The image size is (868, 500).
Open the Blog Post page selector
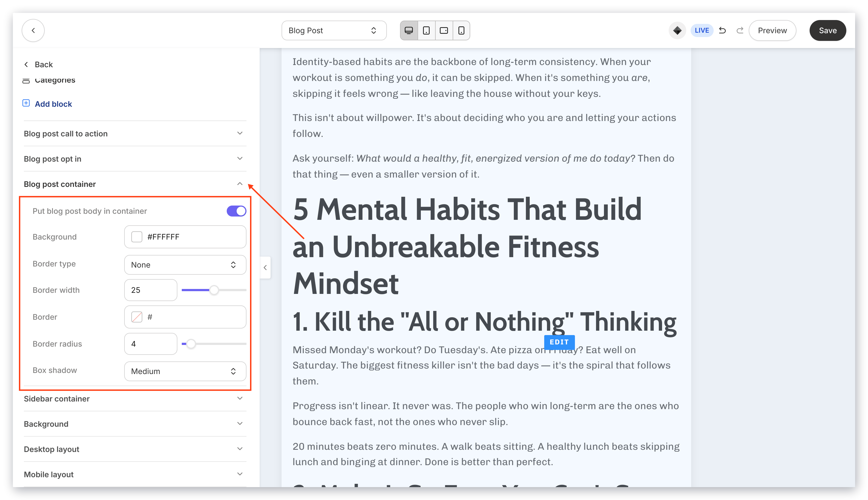[334, 30]
